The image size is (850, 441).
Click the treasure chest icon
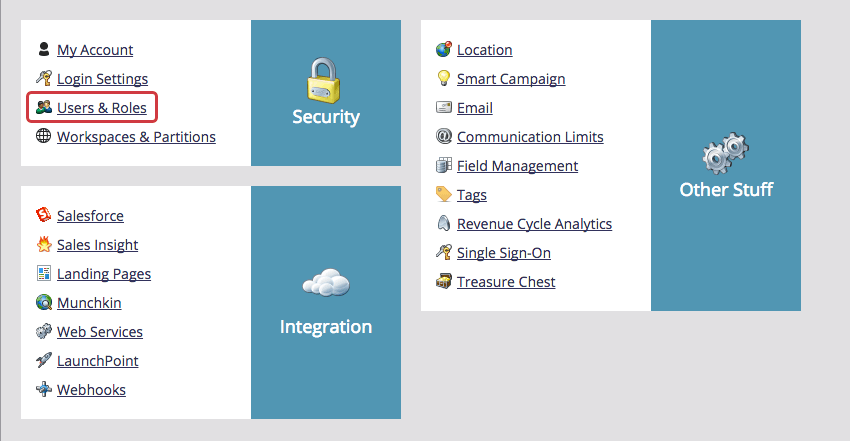(x=444, y=282)
